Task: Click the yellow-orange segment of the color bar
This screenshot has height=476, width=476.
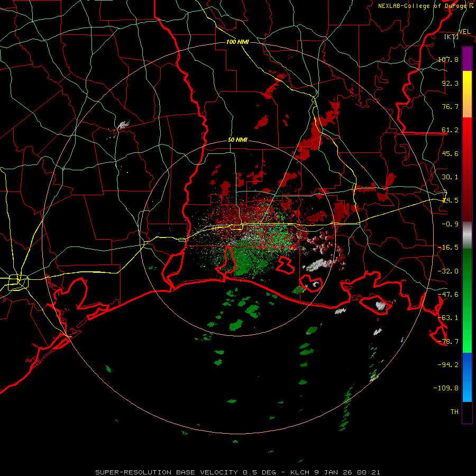Action: (467, 94)
